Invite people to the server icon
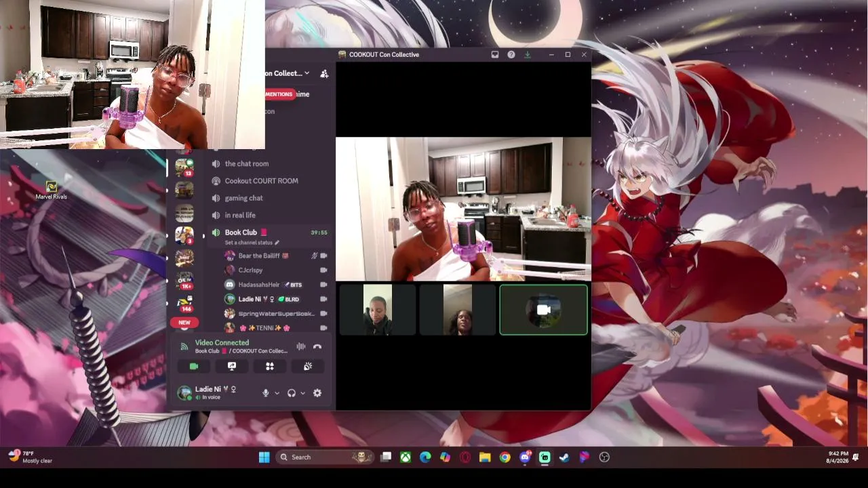The height and width of the screenshot is (488, 868). coord(324,73)
